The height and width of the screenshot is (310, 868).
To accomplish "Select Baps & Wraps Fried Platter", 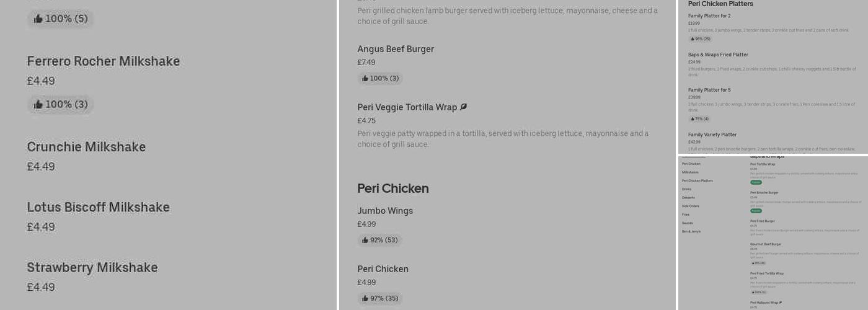I will 718,55.
